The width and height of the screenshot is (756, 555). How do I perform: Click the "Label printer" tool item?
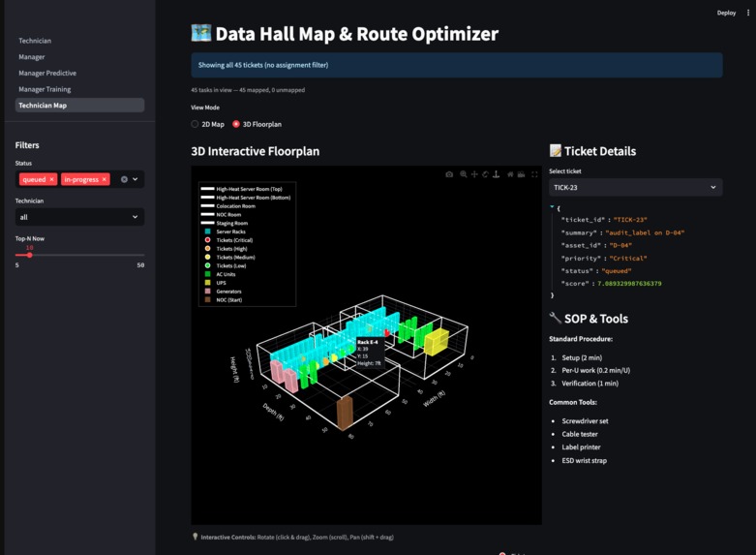click(581, 447)
